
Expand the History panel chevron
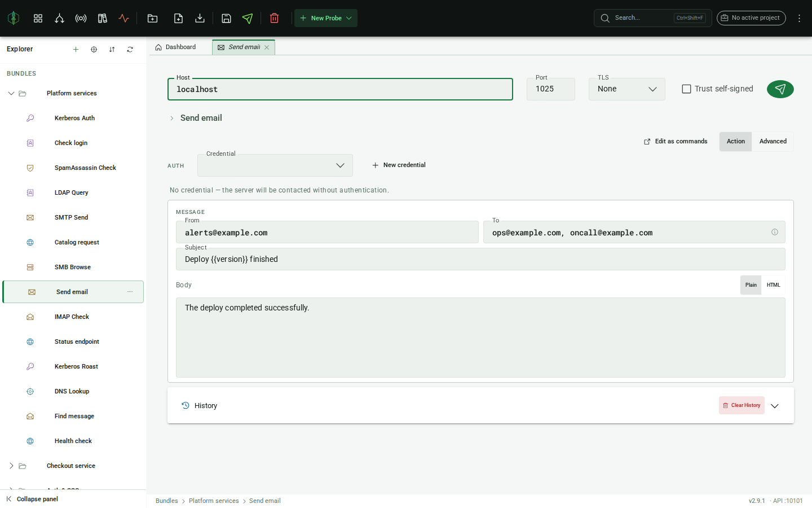(x=775, y=406)
